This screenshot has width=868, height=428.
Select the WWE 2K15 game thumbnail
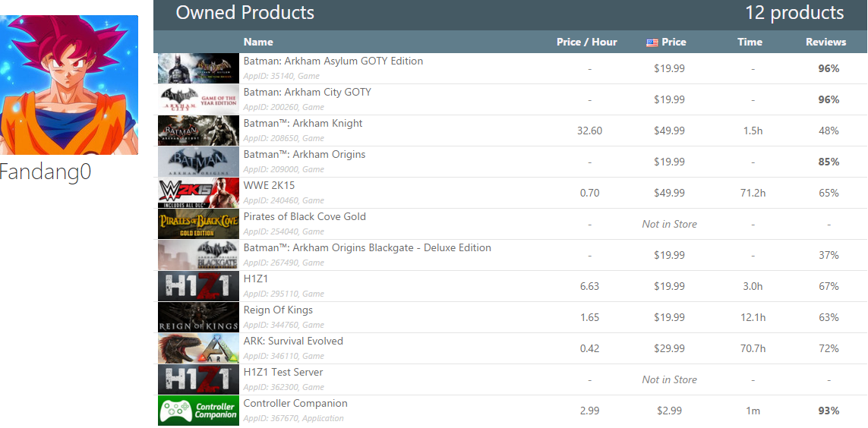[198, 193]
